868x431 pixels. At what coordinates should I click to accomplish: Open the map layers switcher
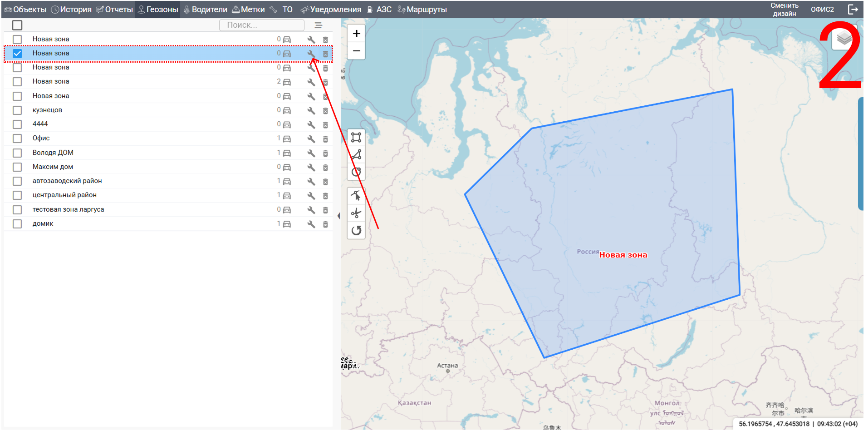tap(843, 39)
